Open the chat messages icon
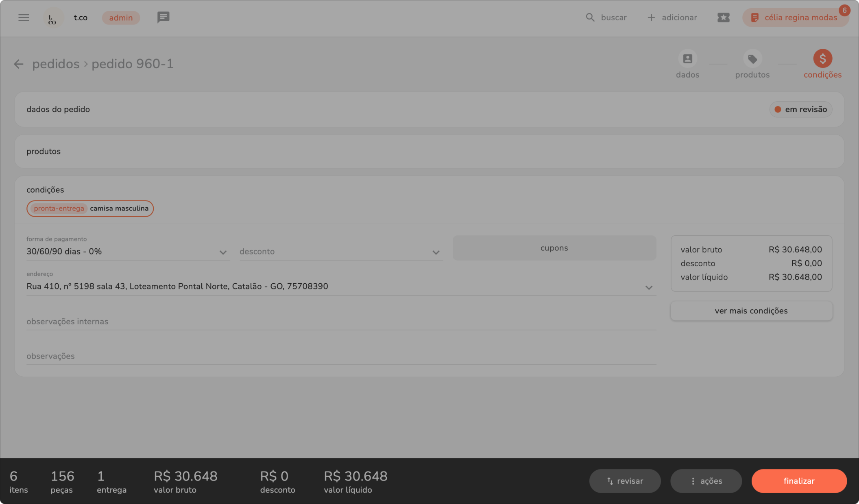This screenshot has height=504, width=859. pos(163,17)
